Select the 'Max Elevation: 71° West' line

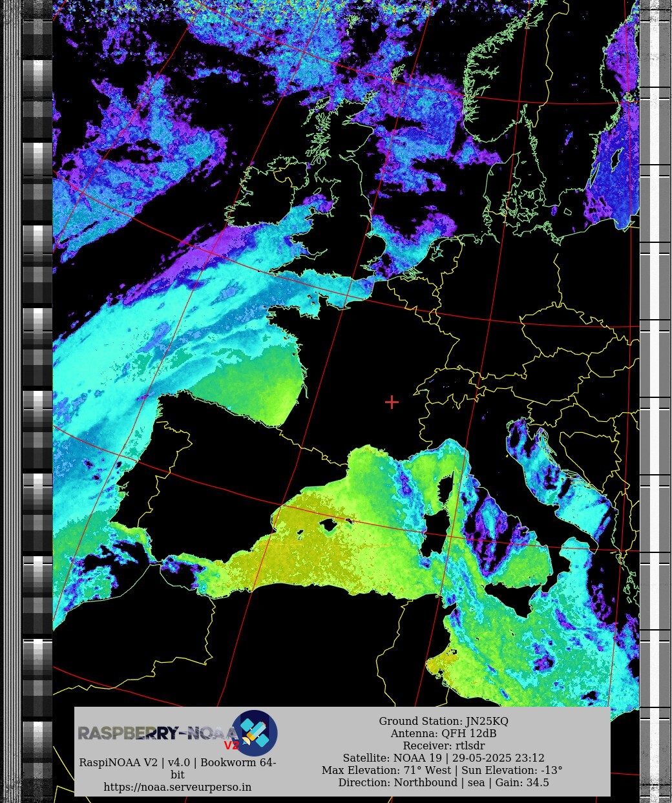click(442, 770)
